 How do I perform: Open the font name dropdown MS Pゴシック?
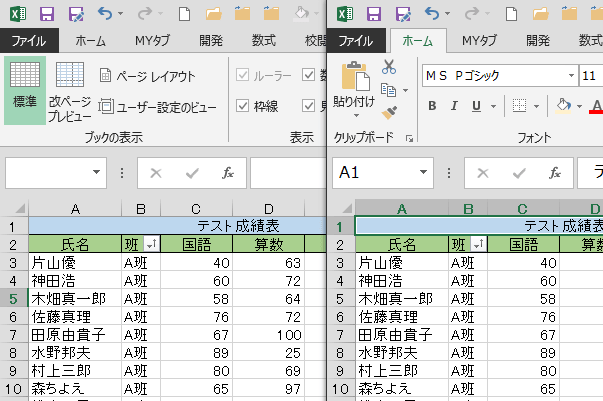click(569, 76)
